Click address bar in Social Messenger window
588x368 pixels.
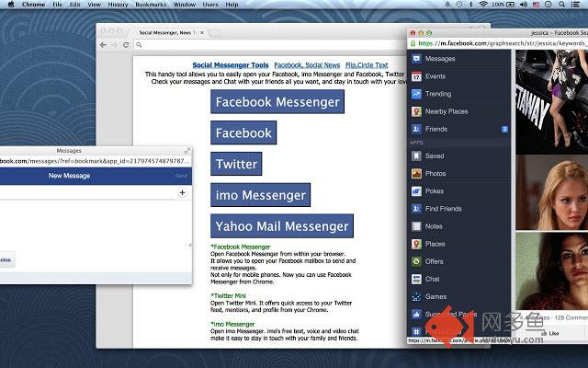pyautogui.click(x=270, y=45)
